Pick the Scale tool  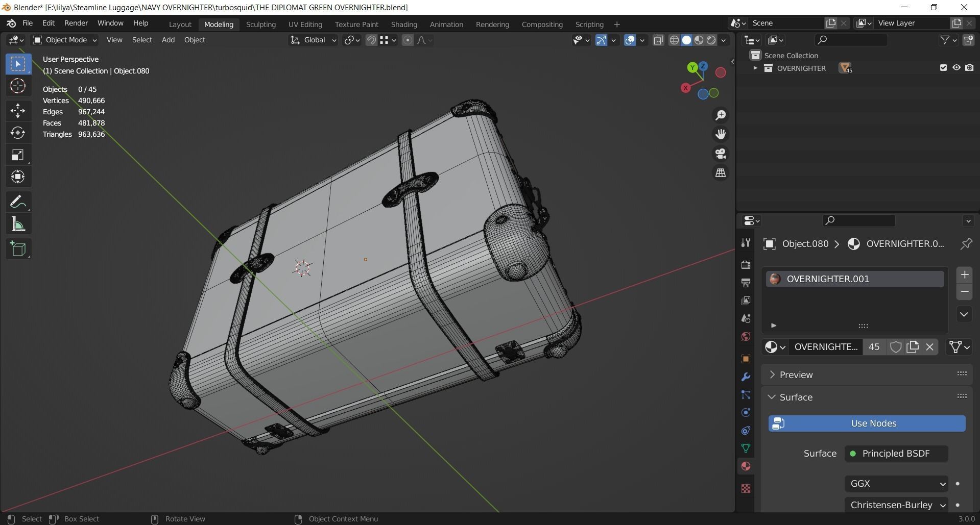click(18, 155)
